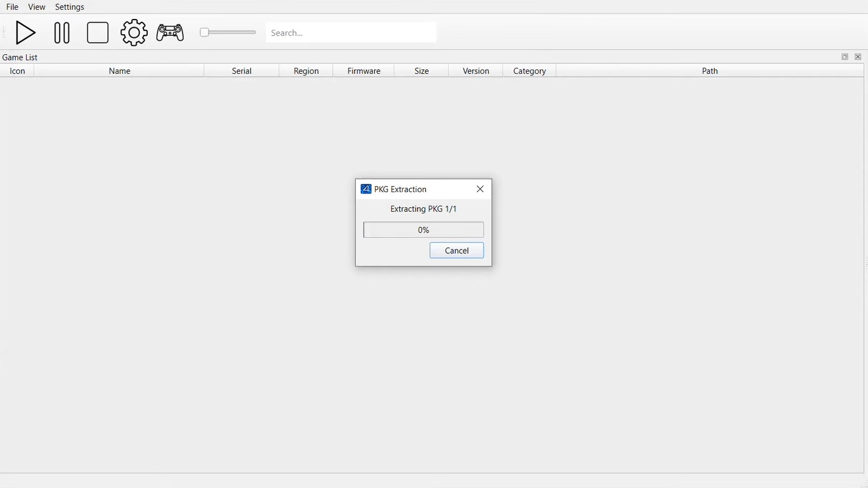Cancel the PKG extraction
The height and width of the screenshot is (488, 868).
(457, 251)
